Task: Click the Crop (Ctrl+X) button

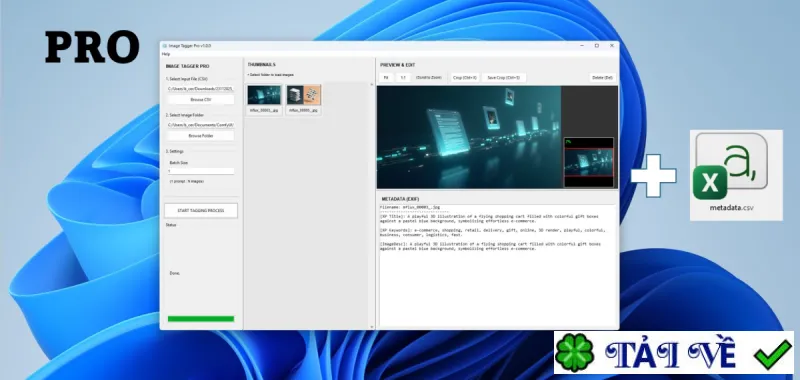Action: coord(465,78)
